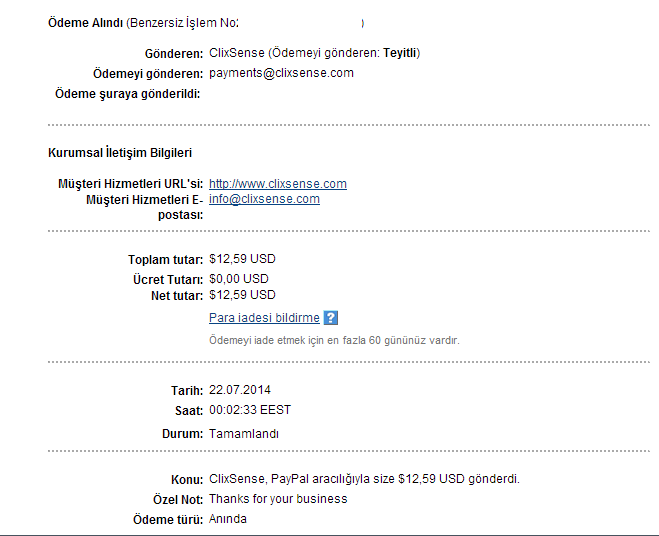Open the Para iadesi bildirme link
659x536 pixels.
point(264,317)
